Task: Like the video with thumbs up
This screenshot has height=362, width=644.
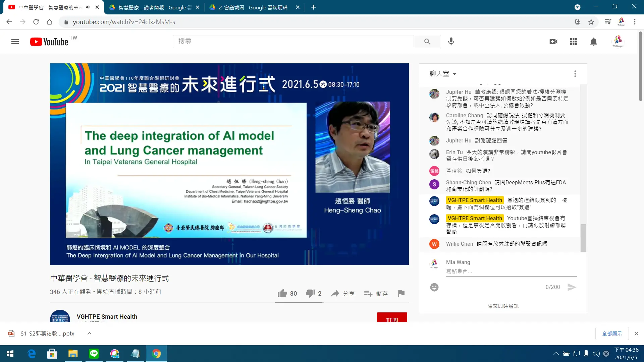Action: tap(282, 293)
